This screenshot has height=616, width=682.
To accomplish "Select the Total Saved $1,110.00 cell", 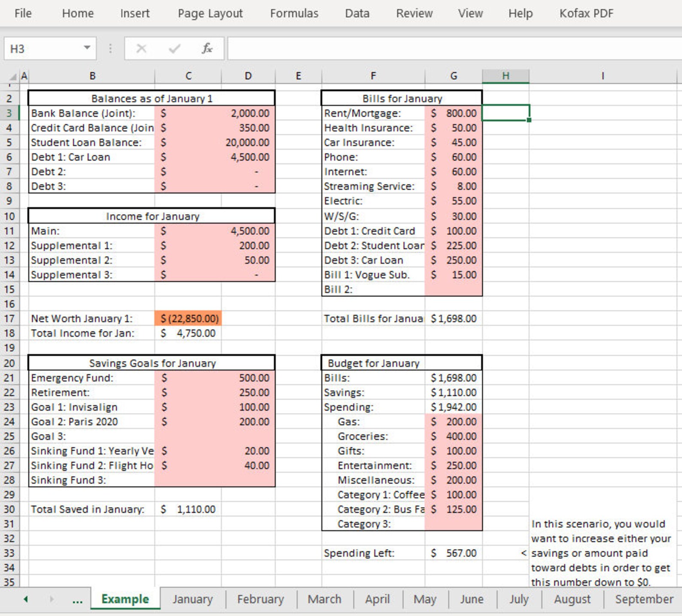I will tap(188, 509).
